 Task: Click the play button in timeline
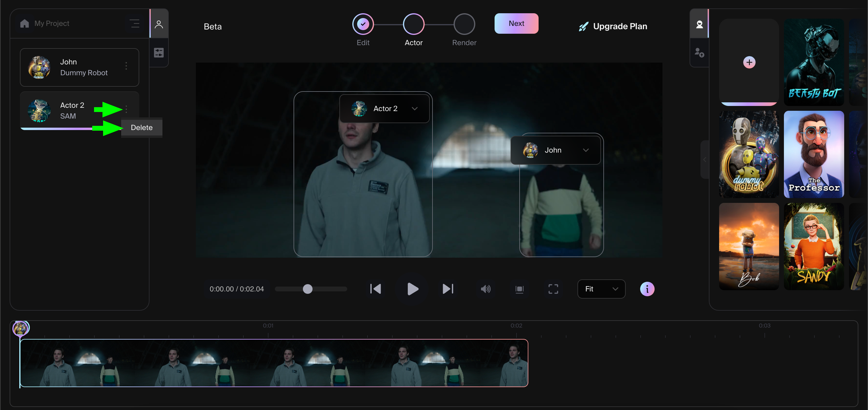coord(412,288)
